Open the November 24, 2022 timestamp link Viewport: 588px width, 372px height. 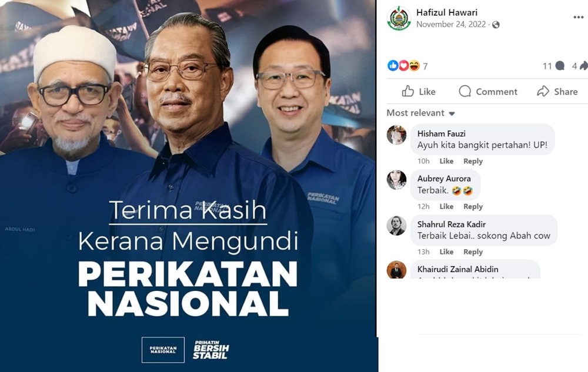click(x=451, y=24)
